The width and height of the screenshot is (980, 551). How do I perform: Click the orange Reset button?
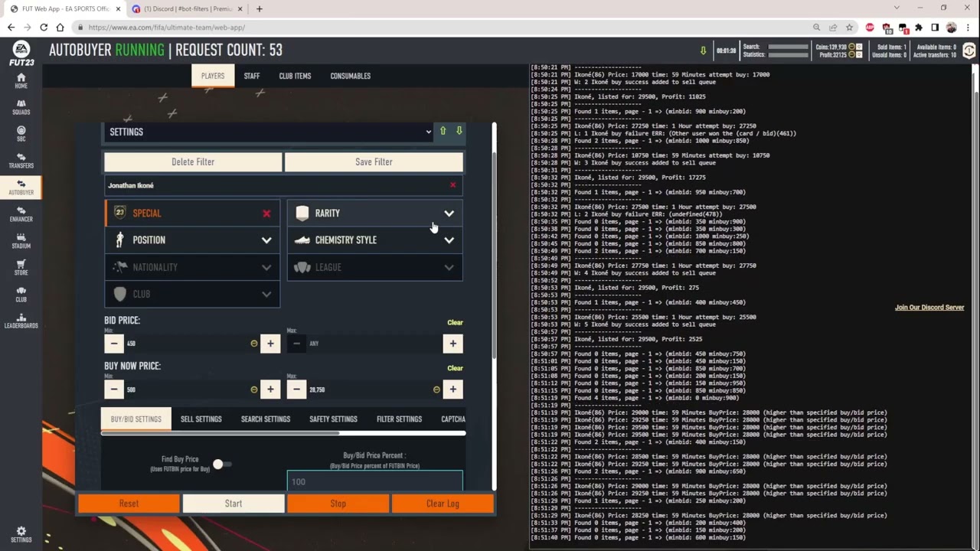click(129, 504)
